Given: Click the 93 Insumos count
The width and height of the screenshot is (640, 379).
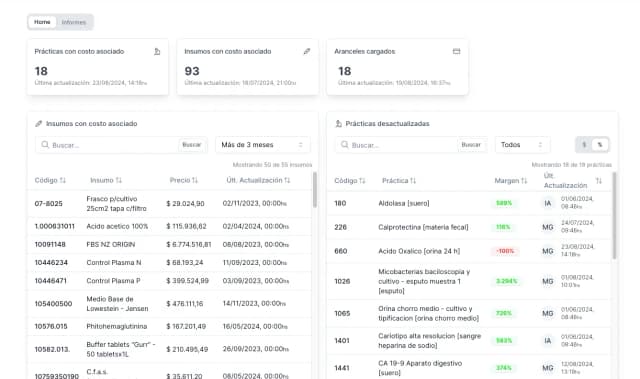Looking at the screenshot, I should [x=192, y=71].
